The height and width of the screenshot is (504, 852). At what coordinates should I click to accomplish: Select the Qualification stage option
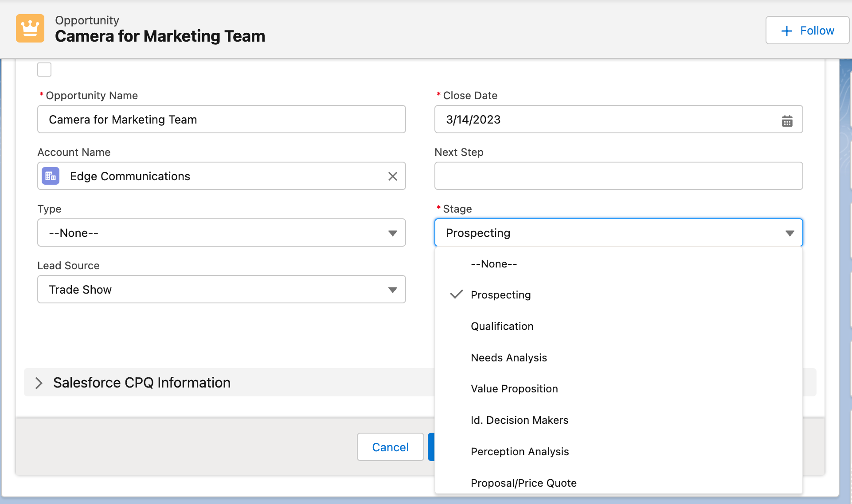pyautogui.click(x=502, y=326)
